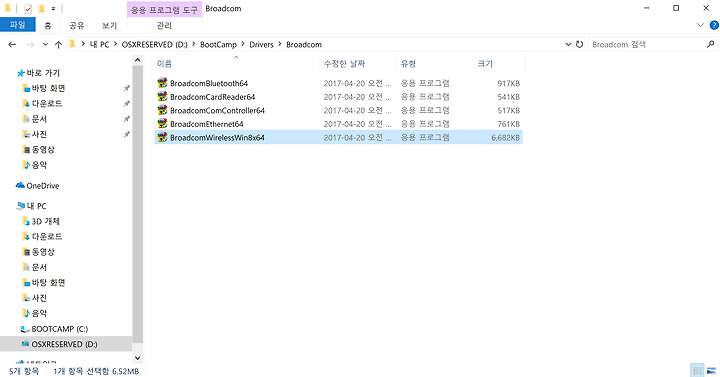Select BroadcomEthernet64 file icon
Viewport: 720px width, 377px height.
[x=162, y=124]
